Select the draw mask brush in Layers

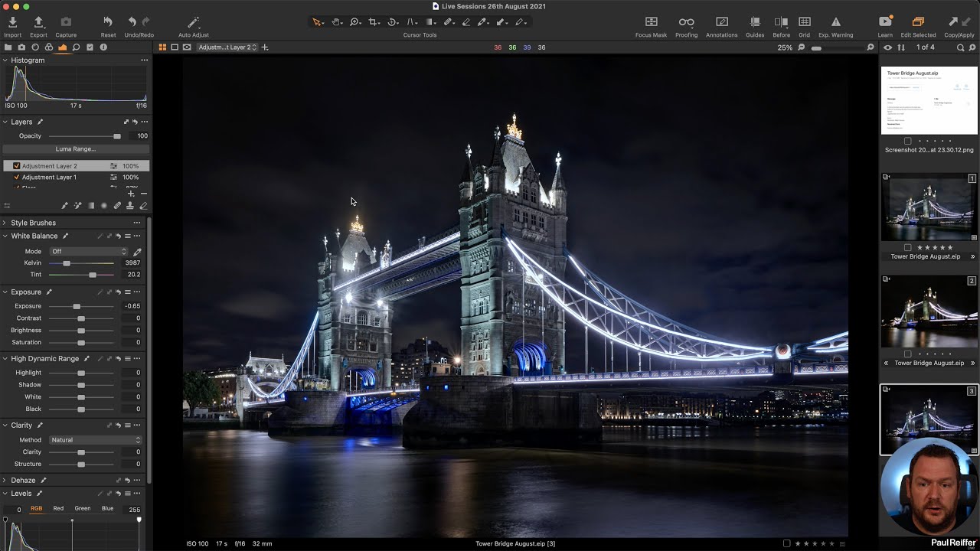click(x=64, y=205)
